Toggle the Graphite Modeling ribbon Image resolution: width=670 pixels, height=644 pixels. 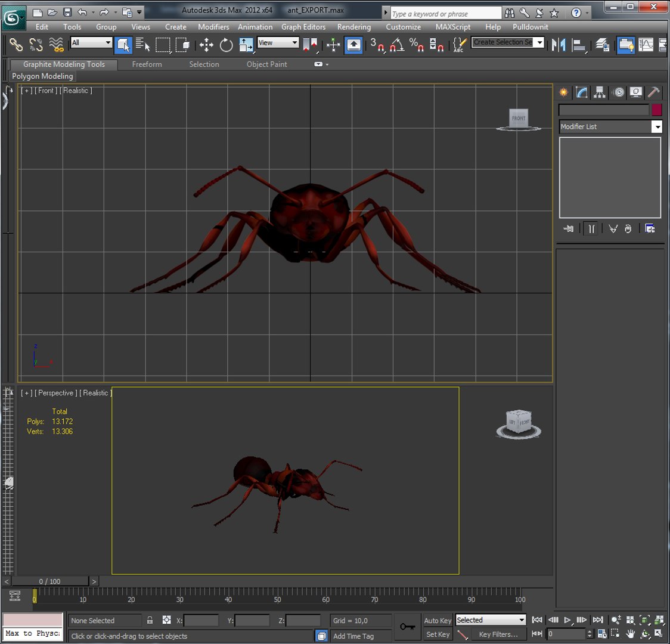(625, 45)
